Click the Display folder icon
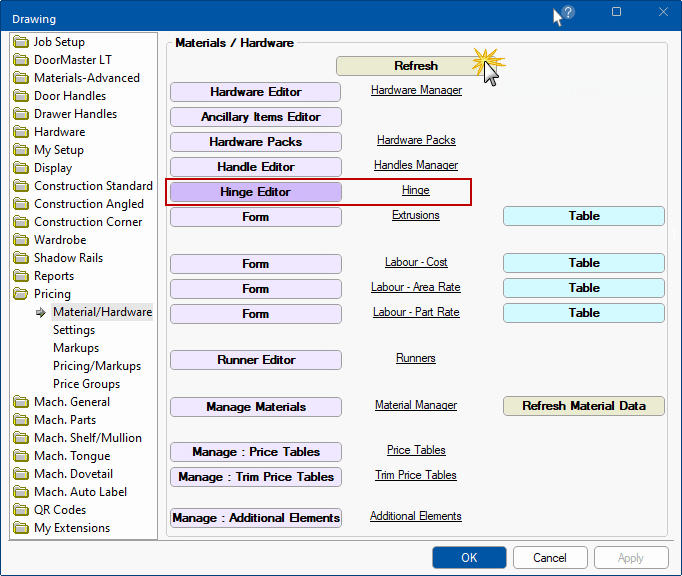This screenshot has width=682, height=576. tap(20, 167)
